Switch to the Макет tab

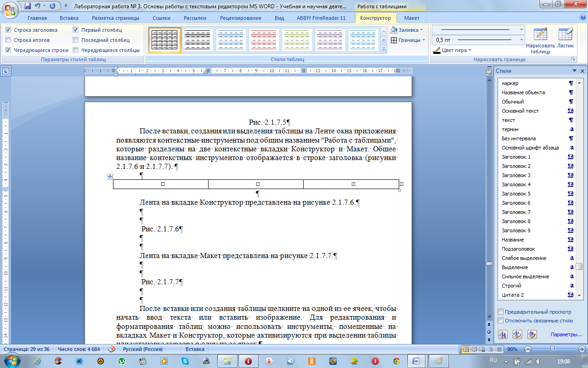(x=412, y=18)
